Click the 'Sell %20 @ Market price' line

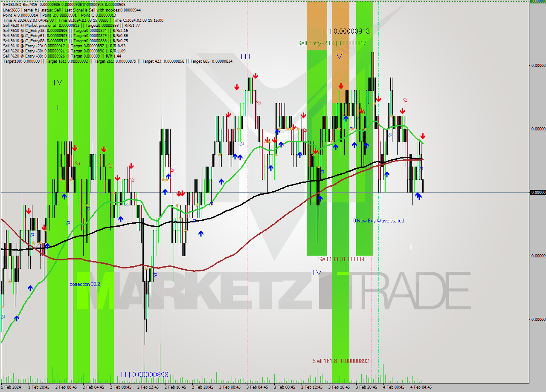click(x=71, y=25)
